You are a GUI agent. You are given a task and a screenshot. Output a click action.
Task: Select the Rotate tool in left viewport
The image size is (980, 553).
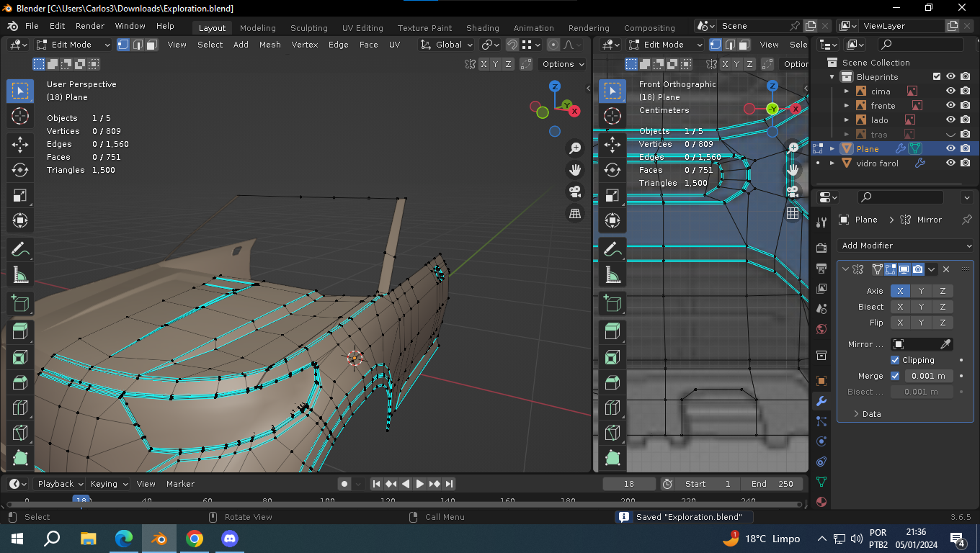[x=20, y=170]
